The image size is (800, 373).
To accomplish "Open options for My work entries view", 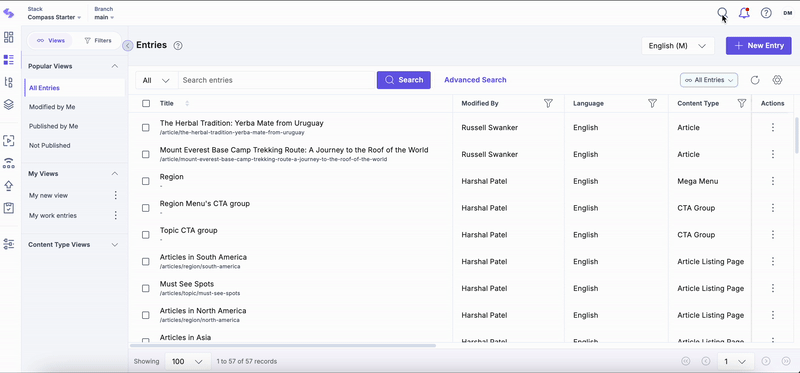I will pos(116,215).
